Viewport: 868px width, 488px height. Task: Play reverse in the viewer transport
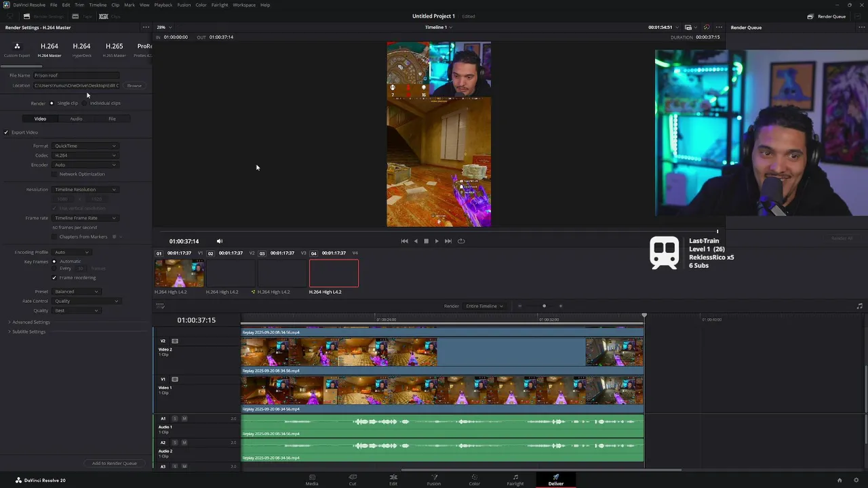point(416,241)
